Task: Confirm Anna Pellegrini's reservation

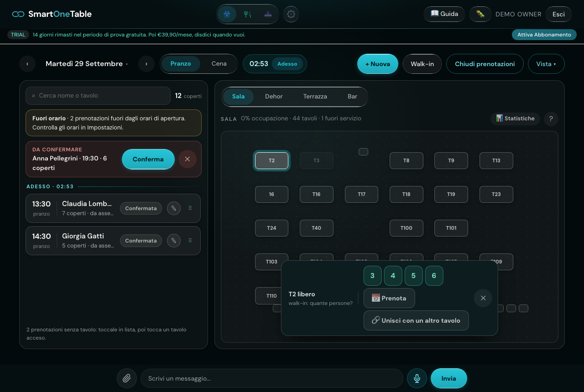Action: point(148,159)
